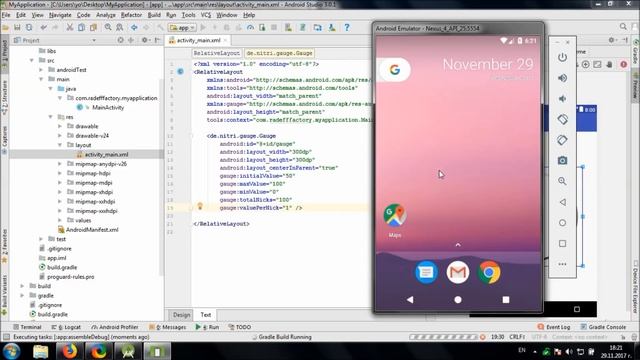Click the RelativeLayout breadcrumb
This screenshot has width=640, height=360.
pyautogui.click(x=216, y=53)
